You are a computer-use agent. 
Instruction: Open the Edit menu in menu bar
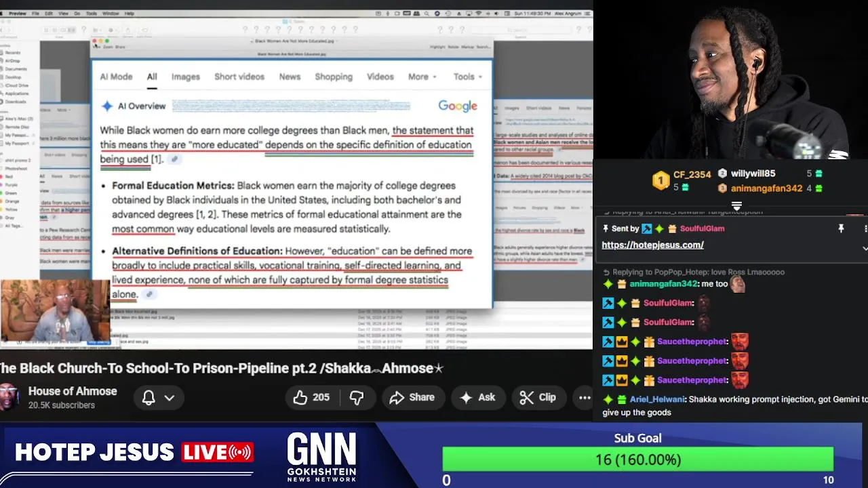(x=50, y=14)
